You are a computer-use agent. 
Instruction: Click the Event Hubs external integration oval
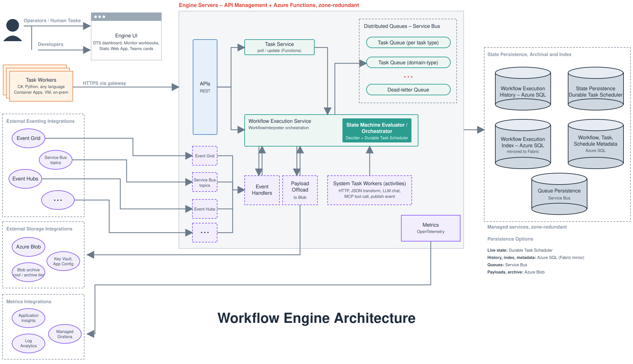(x=25, y=179)
